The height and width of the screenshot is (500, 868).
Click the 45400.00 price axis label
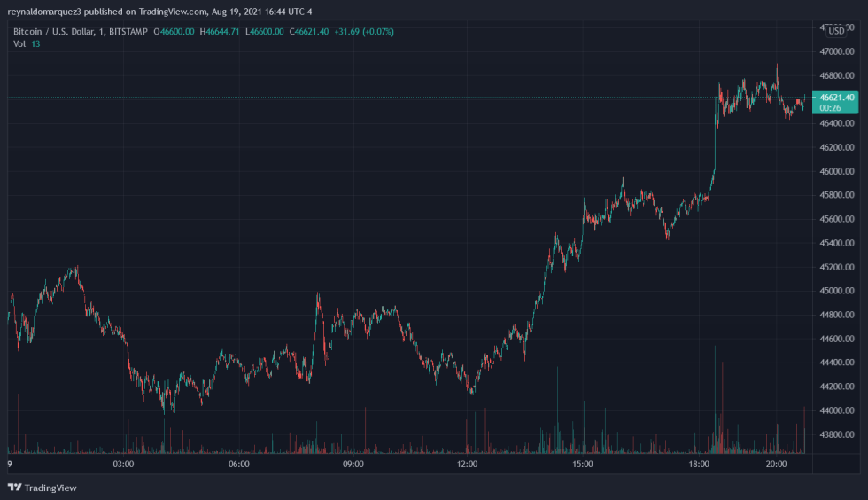(x=836, y=243)
